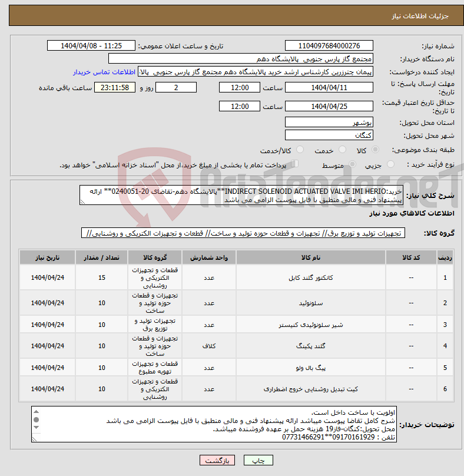This screenshot has width=464, height=476.
Task: Click the delivery city field کنگان
Action: [329, 135]
